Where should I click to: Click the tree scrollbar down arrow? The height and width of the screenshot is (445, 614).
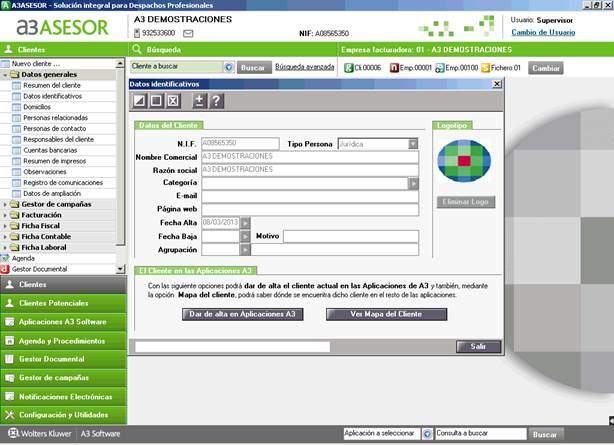[120, 269]
